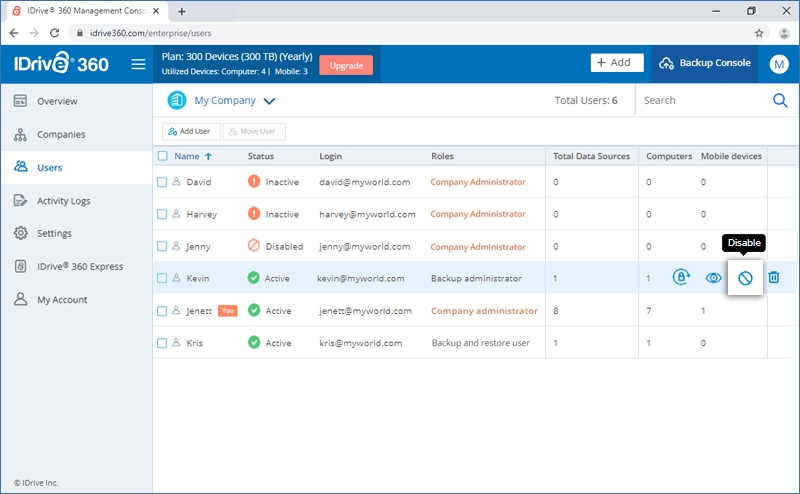Click the Disabled status icon for Jenny
This screenshot has width=800, height=494.
click(254, 245)
